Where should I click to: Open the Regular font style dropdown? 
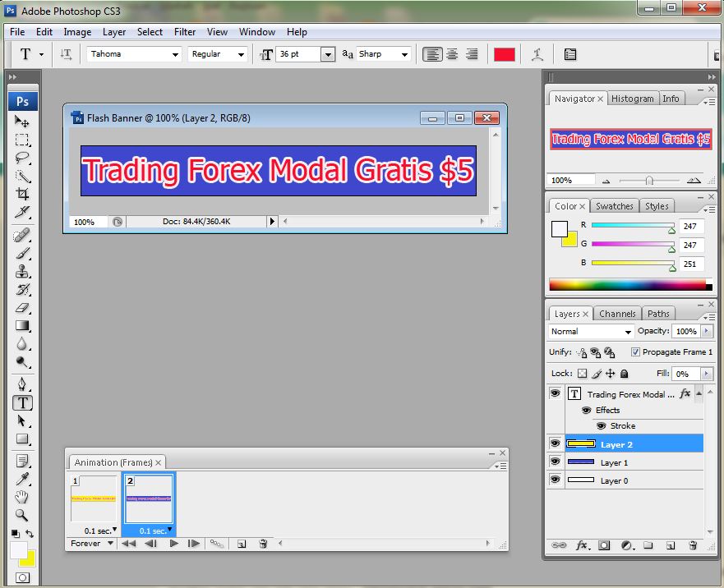(x=241, y=54)
